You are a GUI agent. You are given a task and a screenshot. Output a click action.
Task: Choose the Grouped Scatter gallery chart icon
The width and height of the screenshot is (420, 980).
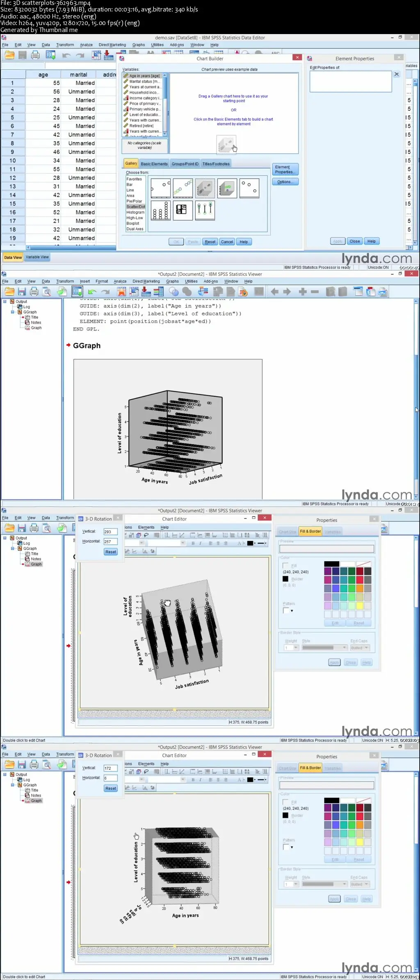pyautogui.click(x=183, y=188)
